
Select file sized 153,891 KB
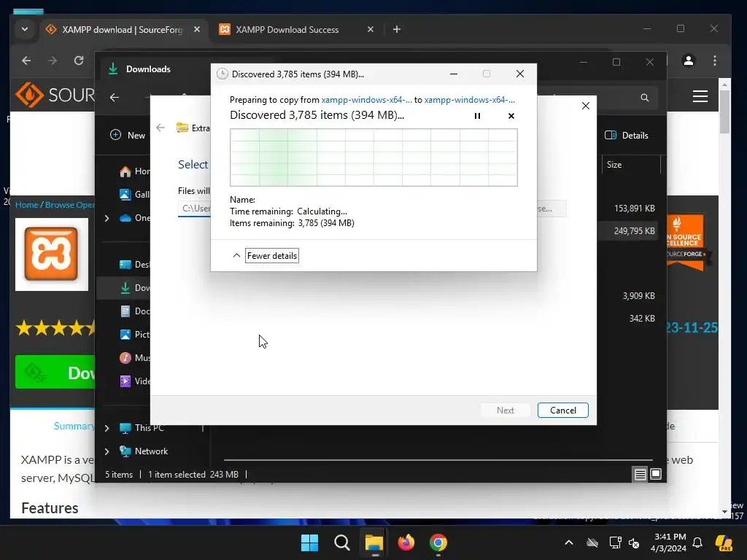pyautogui.click(x=634, y=209)
